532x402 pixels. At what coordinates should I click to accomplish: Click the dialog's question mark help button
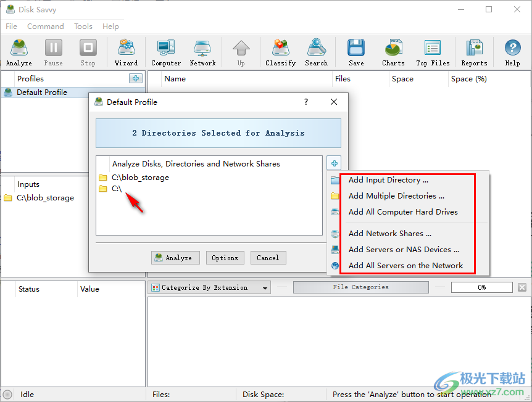pyautogui.click(x=306, y=102)
